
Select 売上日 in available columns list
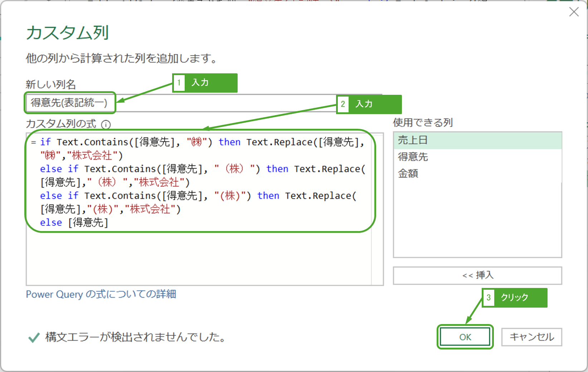(x=477, y=140)
